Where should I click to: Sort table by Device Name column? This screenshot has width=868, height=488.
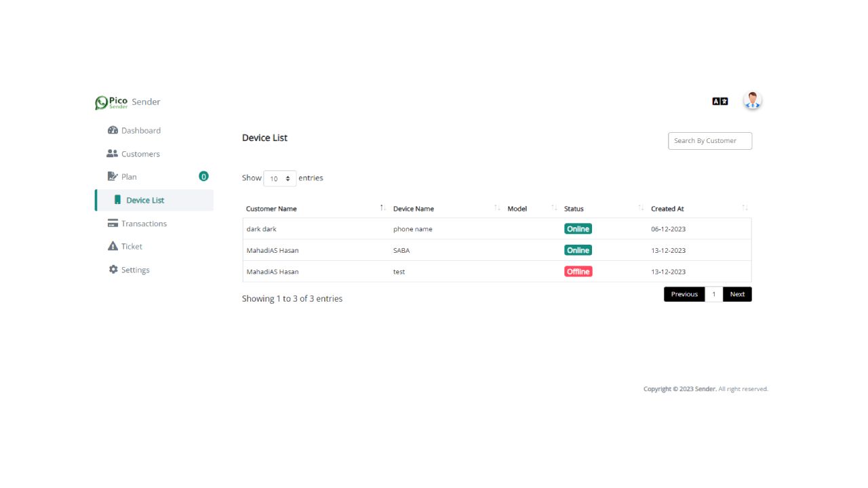point(414,209)
